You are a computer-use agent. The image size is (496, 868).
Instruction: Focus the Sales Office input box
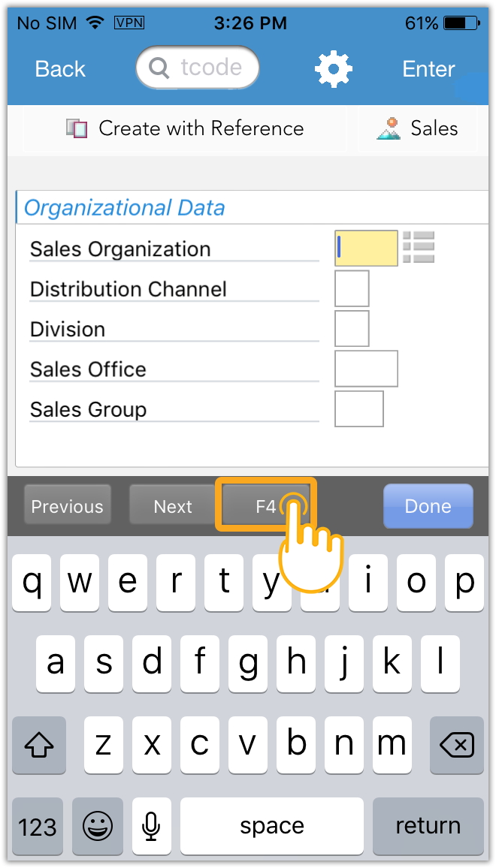366,369
